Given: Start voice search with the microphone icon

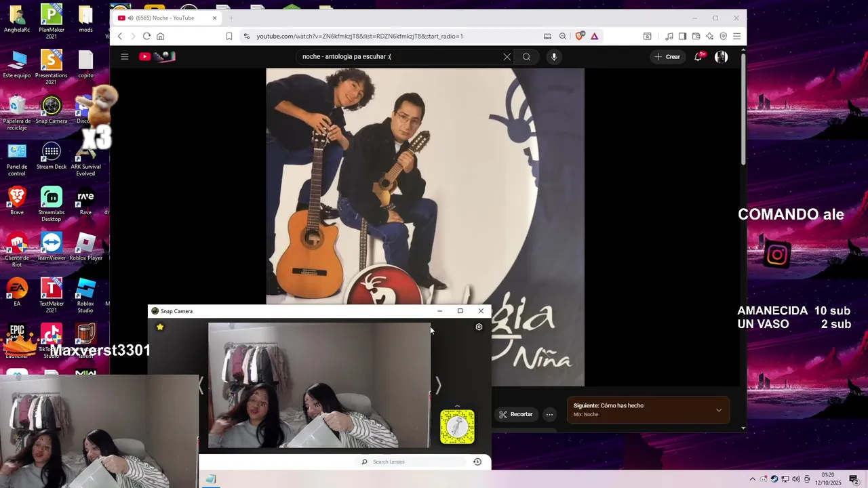Looking at the screenshot, I should click(554, 57).
